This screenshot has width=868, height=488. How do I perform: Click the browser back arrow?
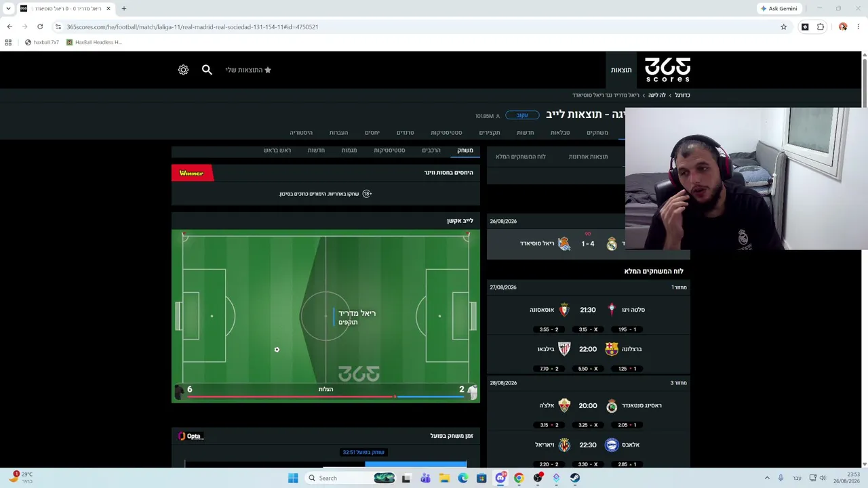(9, 26)
